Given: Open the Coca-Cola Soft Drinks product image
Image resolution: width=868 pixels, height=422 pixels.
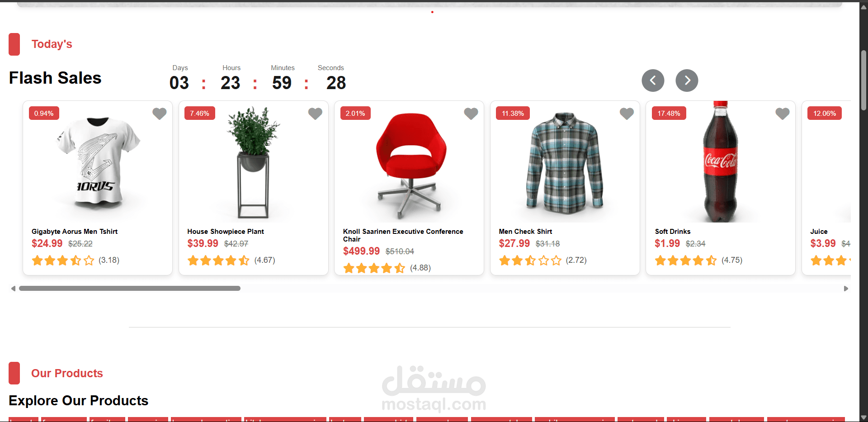Looking at the screenshot, I should pos(720,161).
